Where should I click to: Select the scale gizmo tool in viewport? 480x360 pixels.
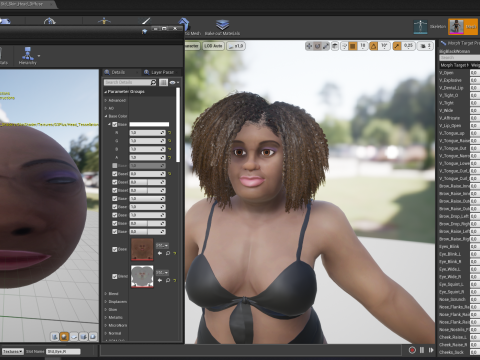tap(326, 46)
